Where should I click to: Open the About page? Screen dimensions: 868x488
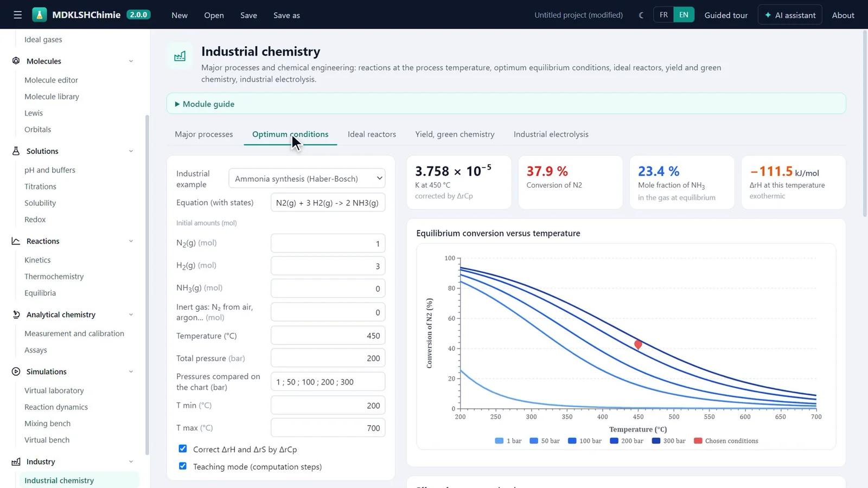click(843, 15)
